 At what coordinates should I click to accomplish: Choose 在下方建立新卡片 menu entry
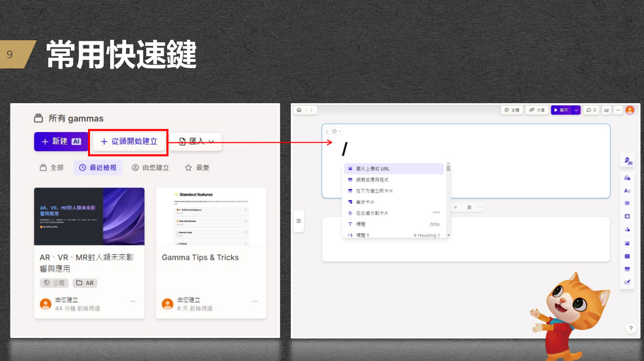(393, 191)
